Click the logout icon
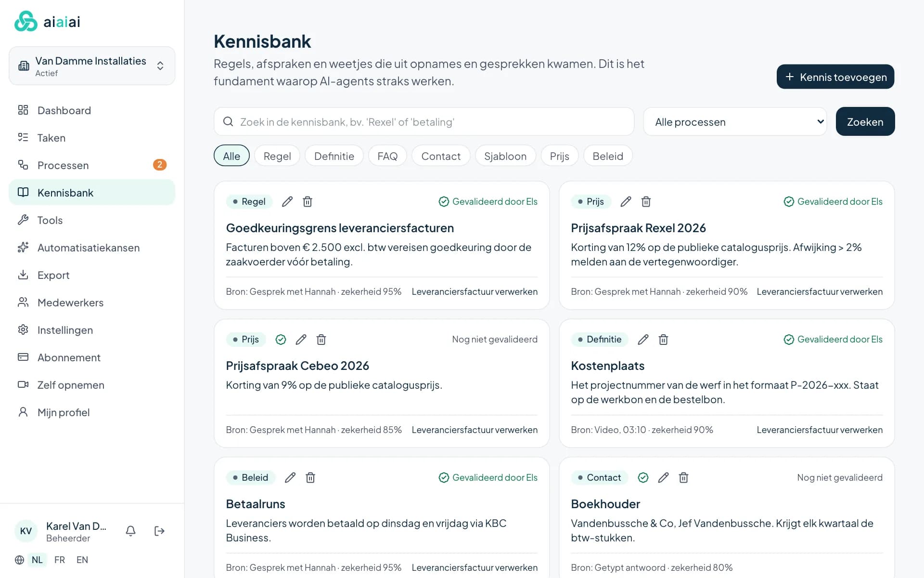The width and height of the screenshot is (924, 578). (x=159, y=531)
